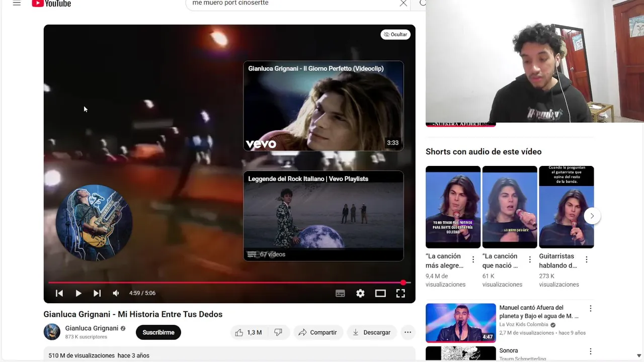The height and width of the screenshot is (362, 644).
Task: Click the Sonora video thumbnail
Action: [461, 354]
